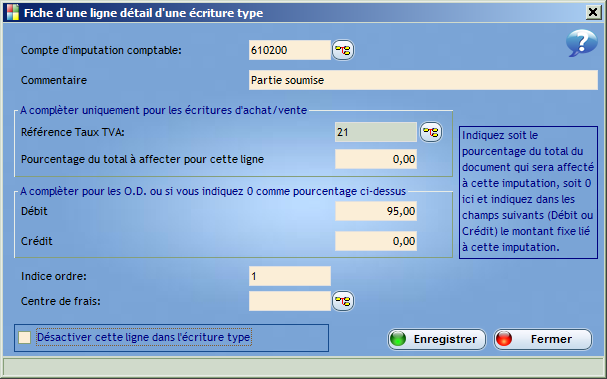The image size is (607, 379).
Task: Focus the Indice ordre field
Action: tap(290, 276)
